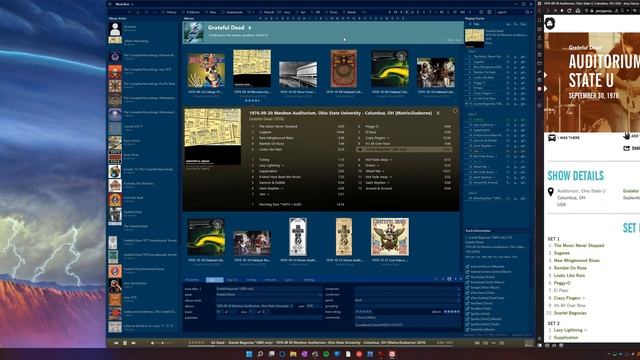Click the next track button in player bar
Viewport: 640px width, 360px height.
[133, 343]
